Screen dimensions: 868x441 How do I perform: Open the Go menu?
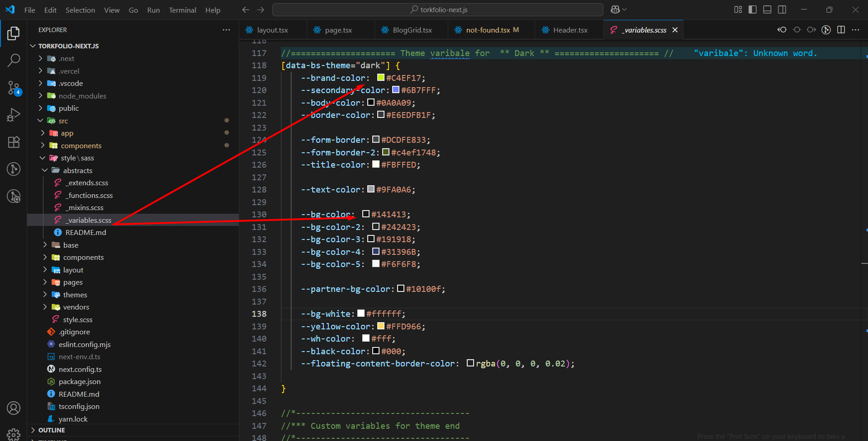pos(133,10)
